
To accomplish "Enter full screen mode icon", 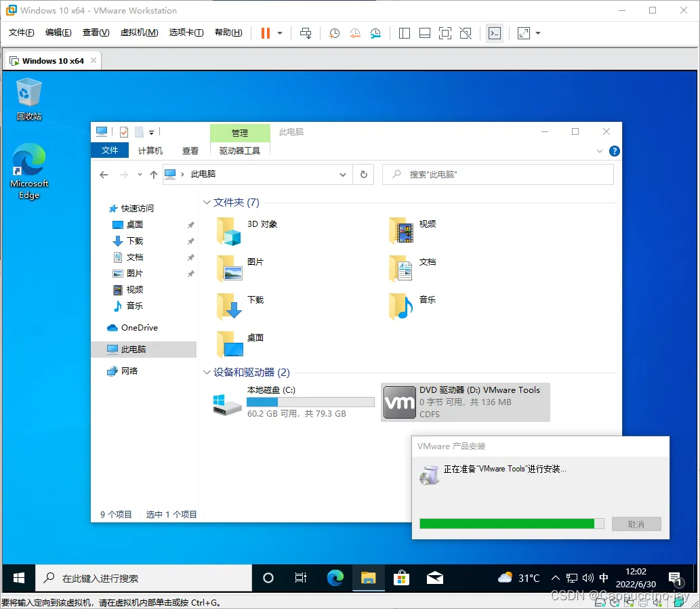I will pos(445,33).
